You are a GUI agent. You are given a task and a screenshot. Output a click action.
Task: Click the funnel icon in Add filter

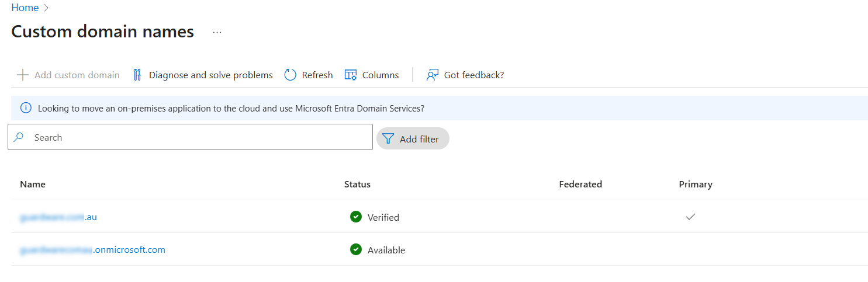(x=388, y=138)
